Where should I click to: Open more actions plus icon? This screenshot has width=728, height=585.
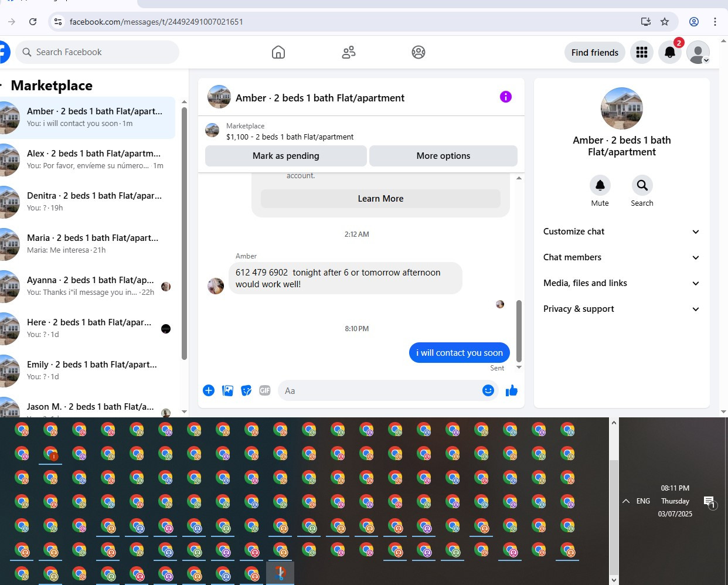click(209, 390)
